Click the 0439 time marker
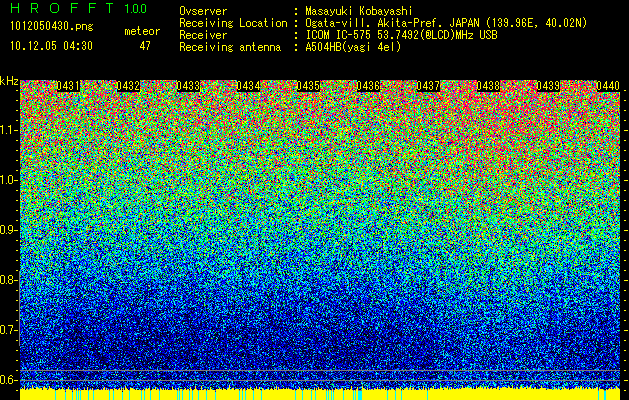This screenshot has height=400, width=629. coord(548,86)
